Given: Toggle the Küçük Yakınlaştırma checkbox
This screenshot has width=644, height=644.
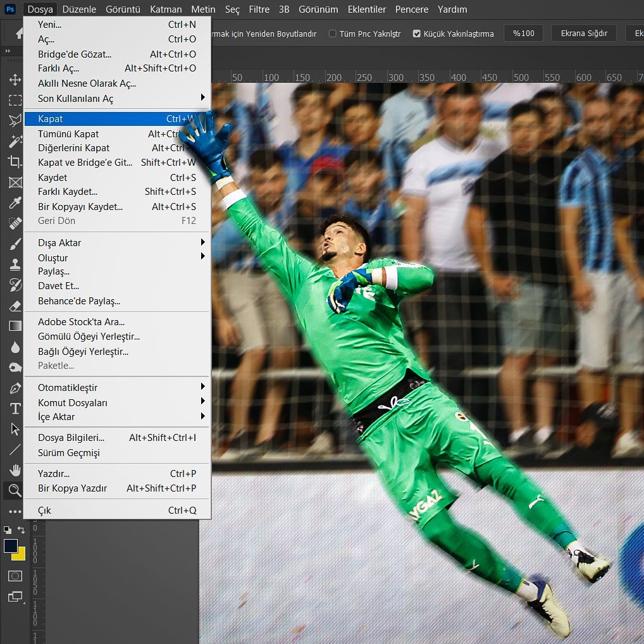Looking at the screenshot, I should [x=416, y=34].
